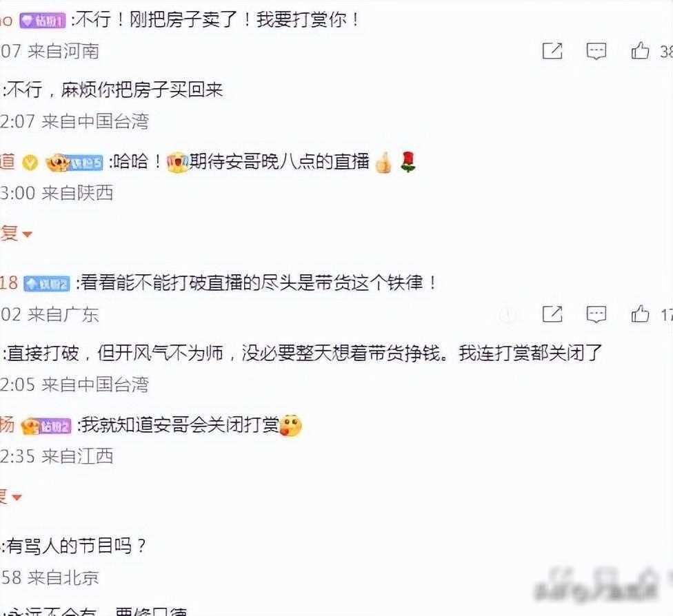Screen dimensions: 673x616
Task: Click the comment 不行！刚把房子卖了！我要打赏你！
Action: [x=216, y=20]
